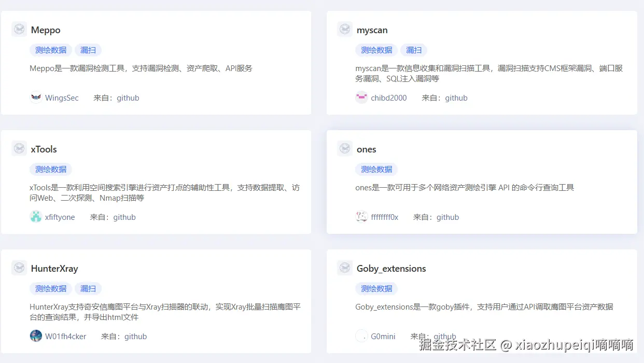Open github source on Meppo card

click(128, 98)
